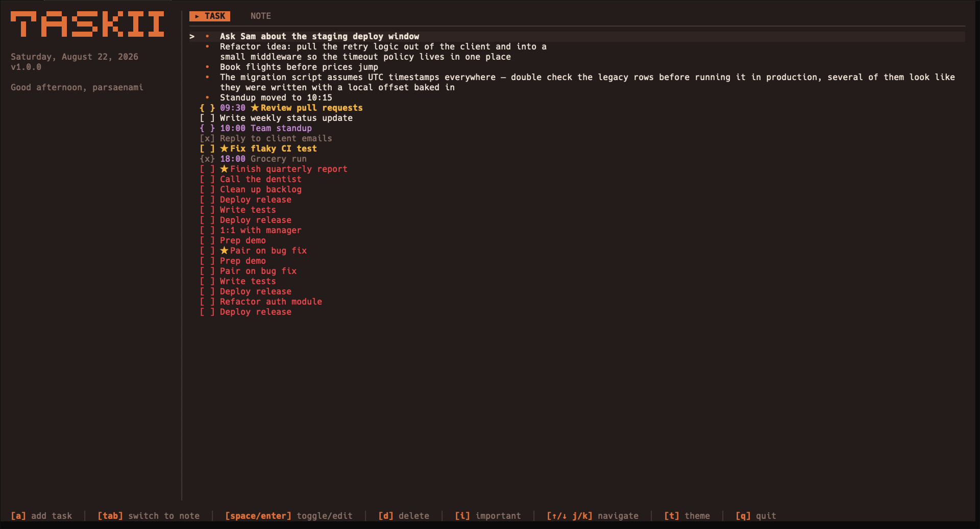Screen dimensions: 980x529
Task: Click the bullet beside Ask Sam note
Action: coord(207,36)
